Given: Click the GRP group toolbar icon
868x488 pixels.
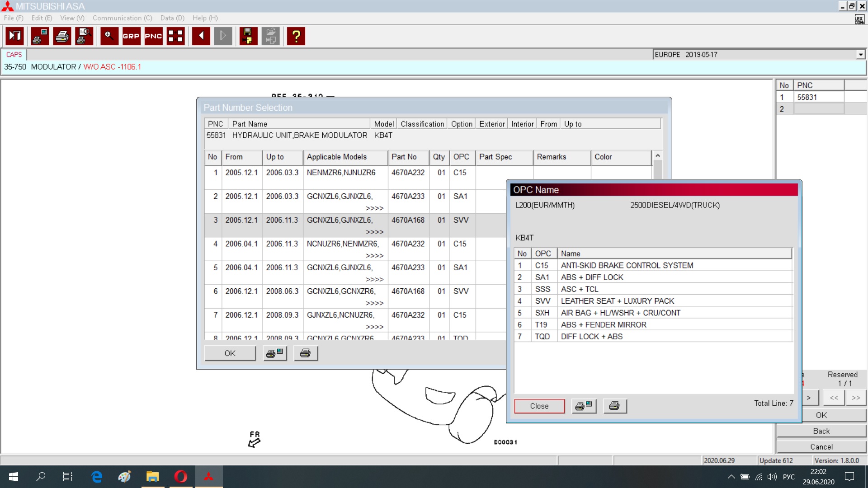Looking at the screenshot, I should [x=131, y=36].
